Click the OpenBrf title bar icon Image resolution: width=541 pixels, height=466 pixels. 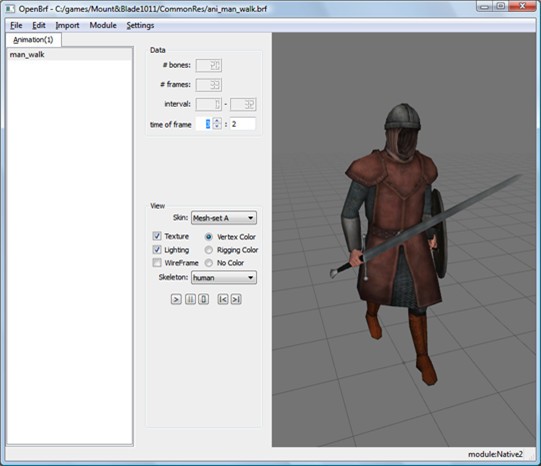[10, 9]
